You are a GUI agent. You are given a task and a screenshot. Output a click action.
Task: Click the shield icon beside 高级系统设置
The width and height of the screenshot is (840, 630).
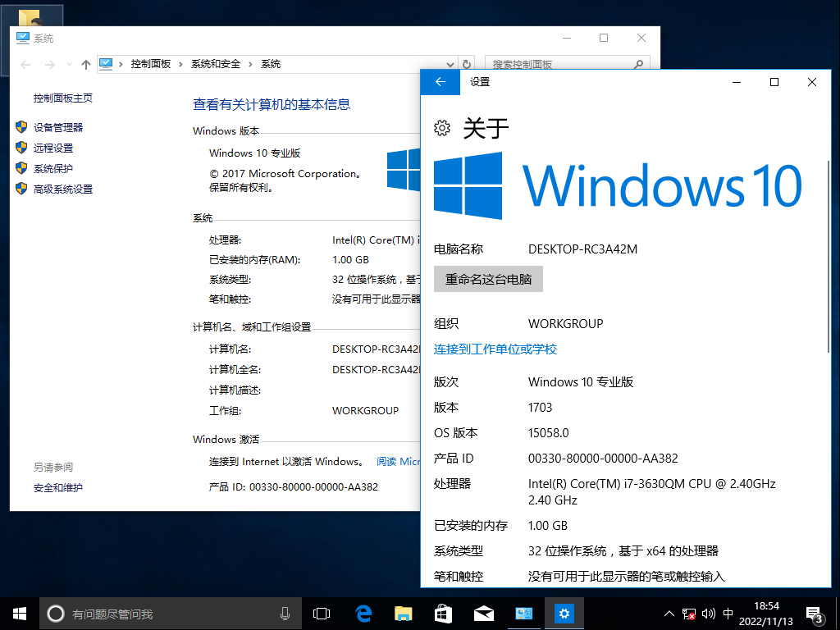coord(21,189)
